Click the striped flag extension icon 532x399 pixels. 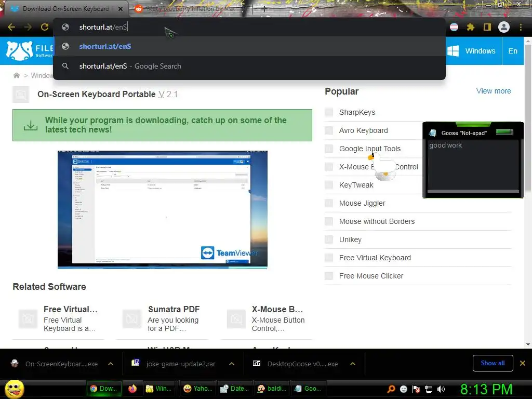click(x=454, y=27)
